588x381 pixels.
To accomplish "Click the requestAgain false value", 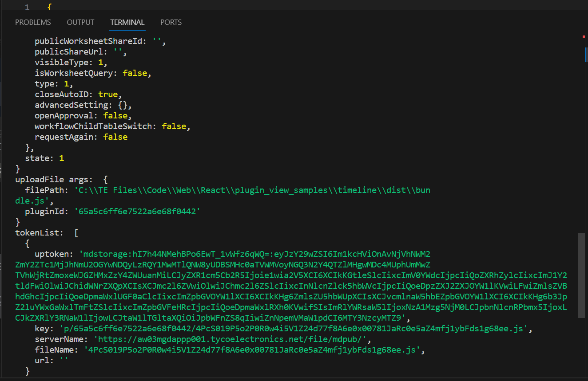I will coord(115,137).
